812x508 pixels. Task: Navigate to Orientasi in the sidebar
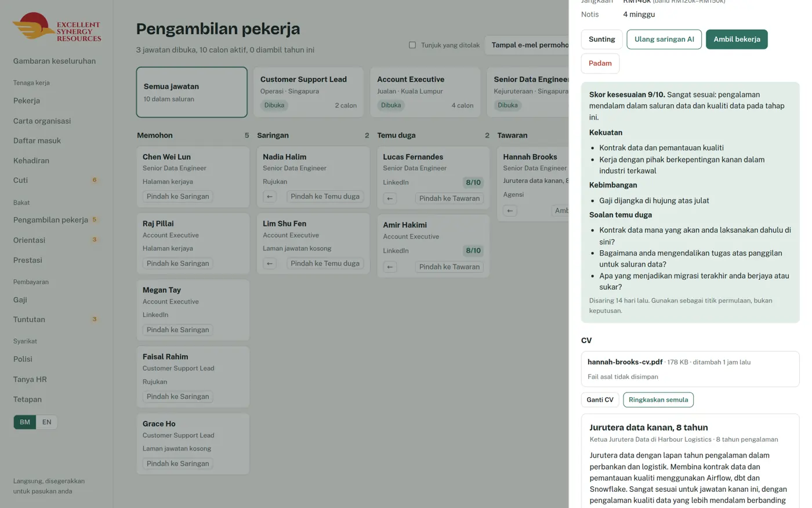coord(29,240)
